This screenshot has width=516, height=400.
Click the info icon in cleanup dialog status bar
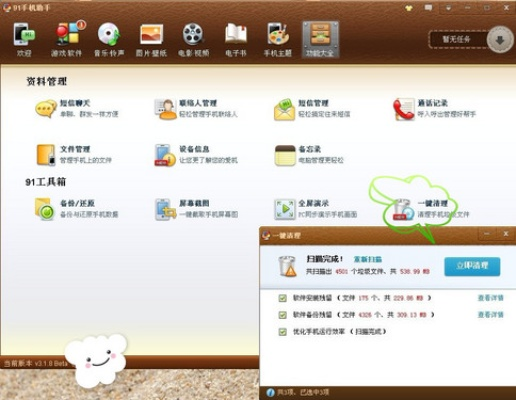pyautogui.click(x=270, y=392)
